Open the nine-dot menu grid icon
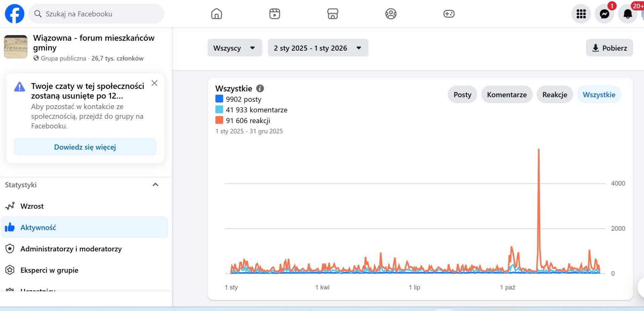 (581, 14)
